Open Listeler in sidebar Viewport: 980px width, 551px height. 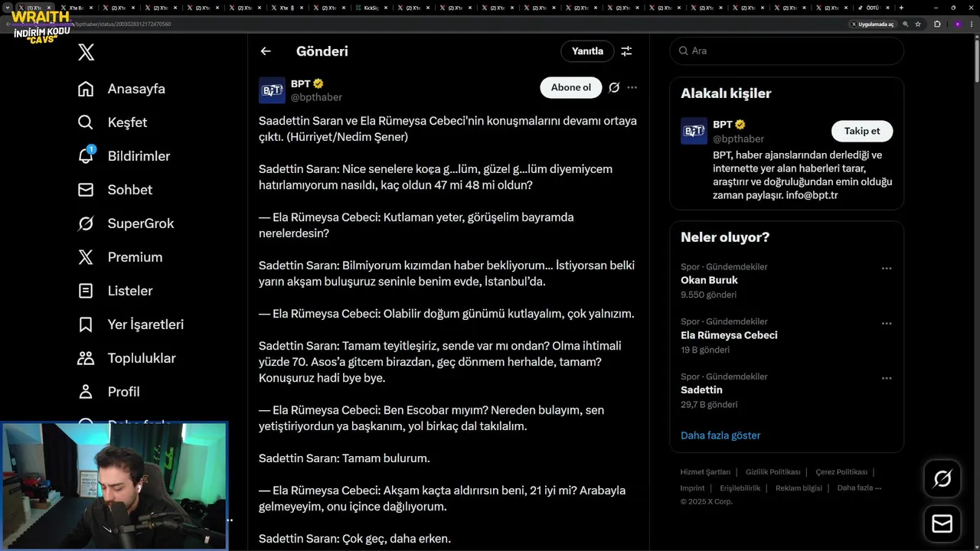point(116,291)
